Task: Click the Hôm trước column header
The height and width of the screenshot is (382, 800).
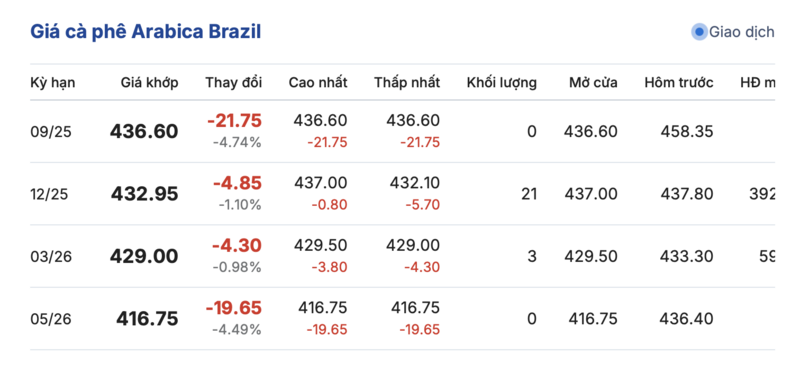Action: click(679, 83)
